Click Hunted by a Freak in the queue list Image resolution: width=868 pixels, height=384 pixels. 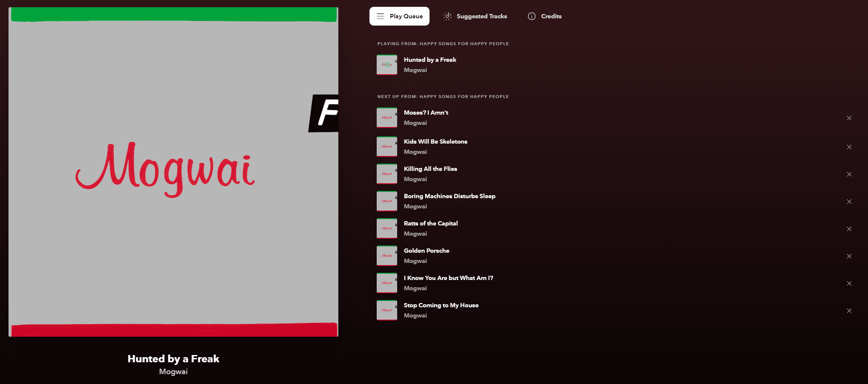pos(430,60)
